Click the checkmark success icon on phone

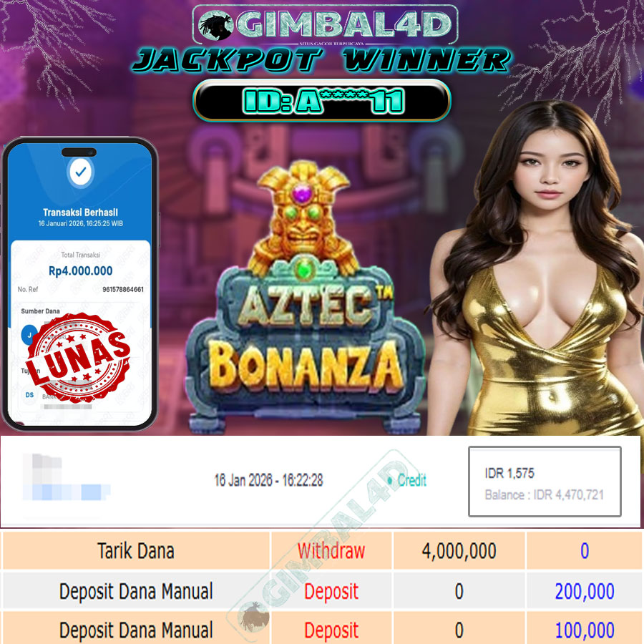pyautogui.click(x=80, y=172)
